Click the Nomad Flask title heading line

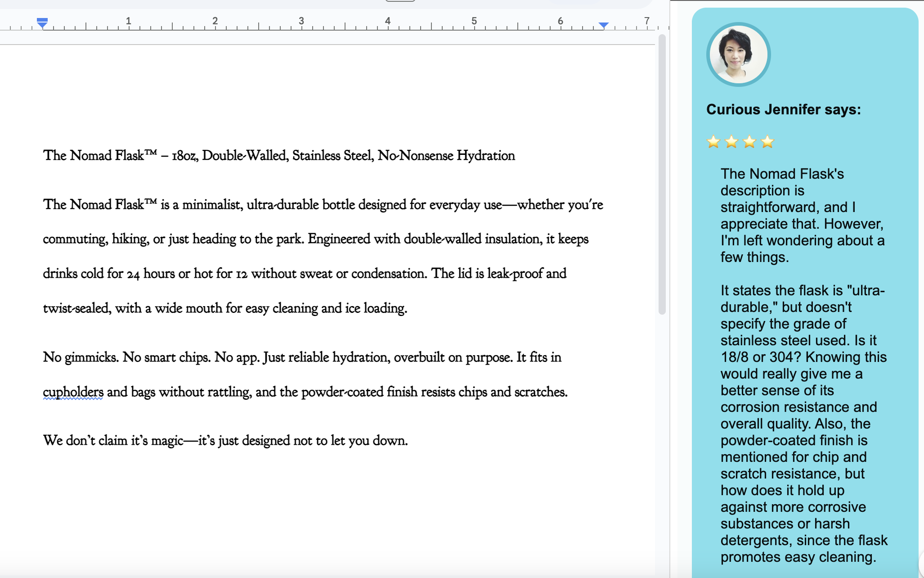[279, 155]
